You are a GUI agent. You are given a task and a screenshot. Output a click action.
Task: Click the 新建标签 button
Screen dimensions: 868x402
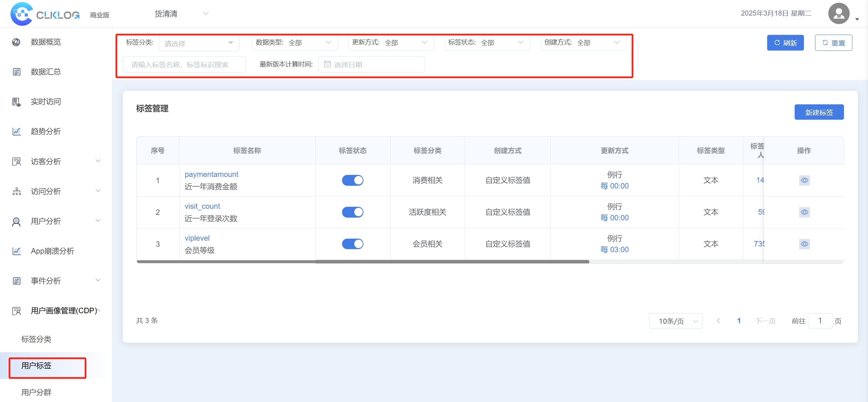(819, 112)
